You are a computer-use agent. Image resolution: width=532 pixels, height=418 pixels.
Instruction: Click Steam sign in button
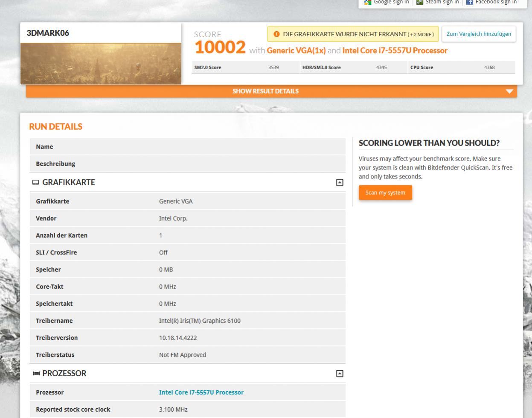click(x=438, y=2)
